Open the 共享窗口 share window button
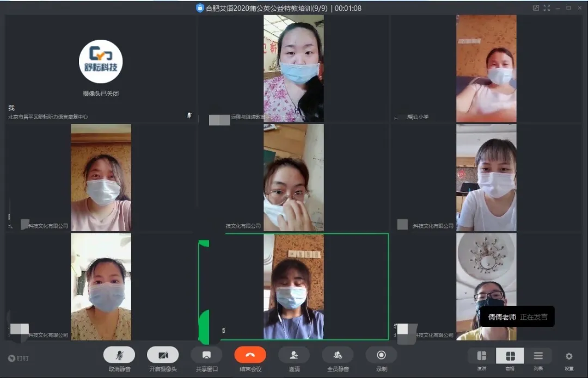This screenshot has height=378, width=588. click(206, 355)
